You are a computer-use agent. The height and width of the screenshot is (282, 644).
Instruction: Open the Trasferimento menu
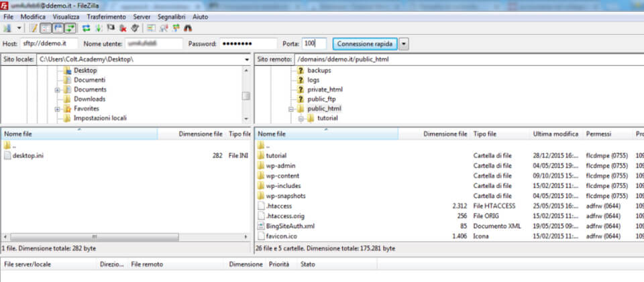[x=107, y=17]
